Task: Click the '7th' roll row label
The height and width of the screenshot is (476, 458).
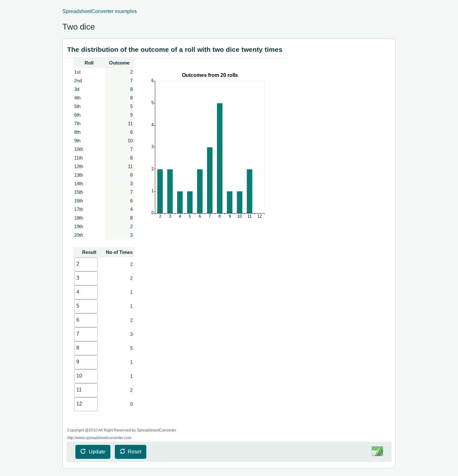Action: 77,124
